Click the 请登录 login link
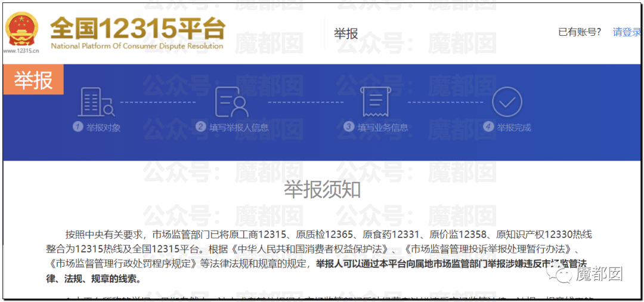The height and width of the screenshot is (302, 644). click(x=627, y=32)
